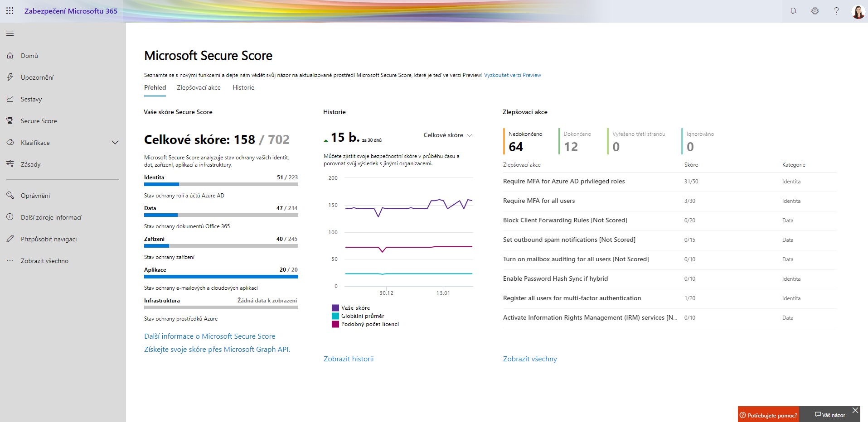Click the Zobrazit všechno ellipsis icon

10,261
